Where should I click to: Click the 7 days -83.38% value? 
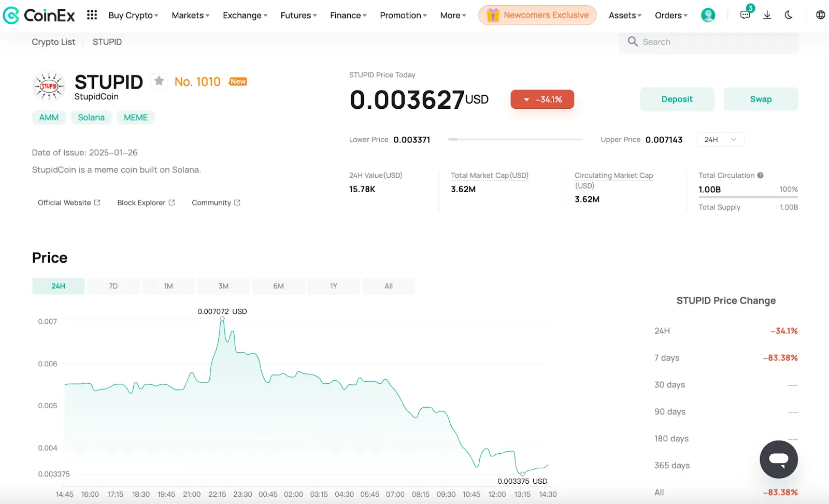click(780, 358)
